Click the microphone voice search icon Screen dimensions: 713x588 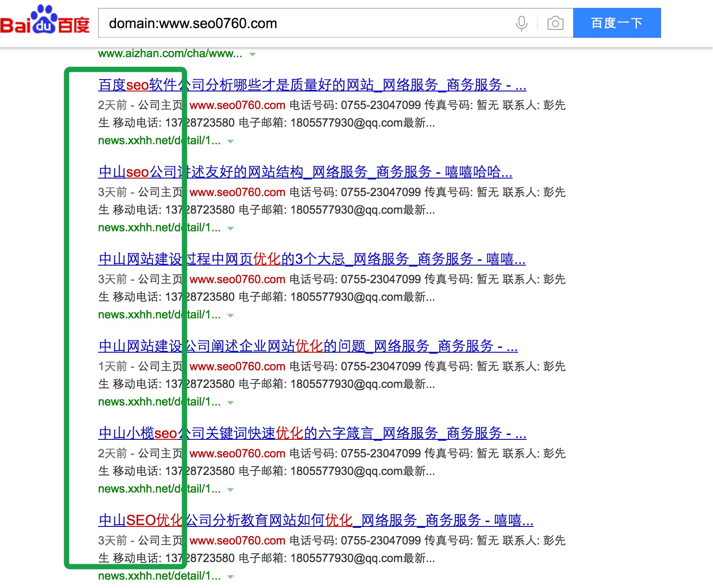521,23
